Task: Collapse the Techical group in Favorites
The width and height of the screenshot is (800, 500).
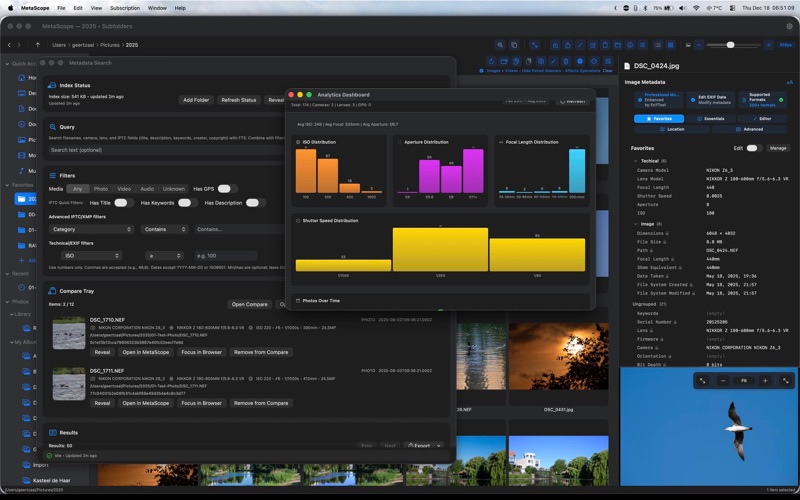Action: pos(636,161)
